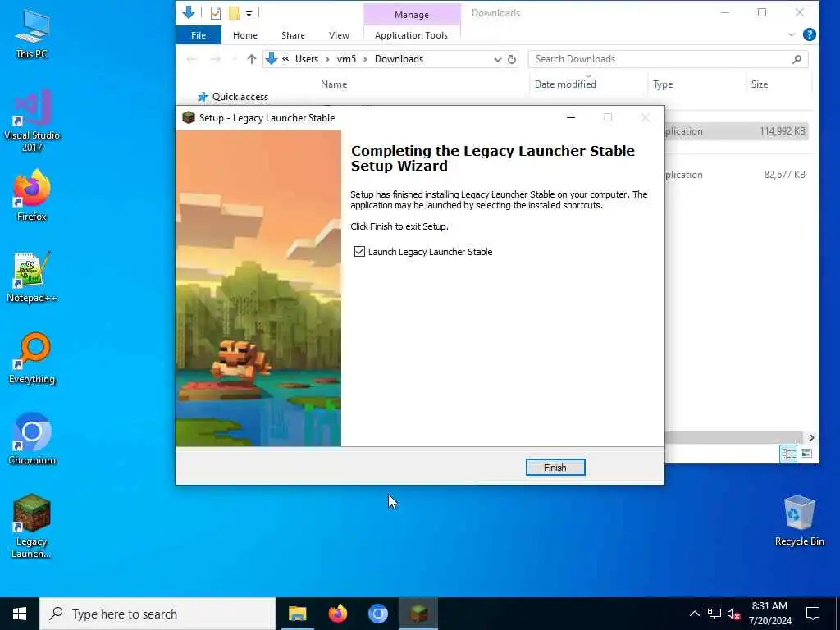Click Properties icon in Quick Access Toolbar
840x630 pixels.
[216, 13]
